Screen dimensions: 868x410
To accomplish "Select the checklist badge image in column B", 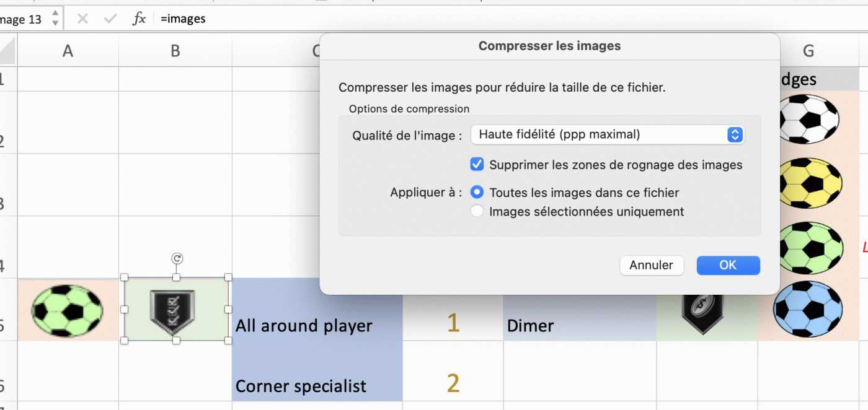I will 175,309.
